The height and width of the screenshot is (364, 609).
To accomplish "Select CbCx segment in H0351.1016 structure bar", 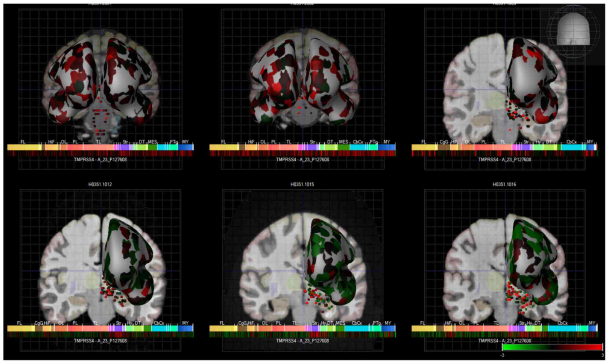I will coord(562,328).
